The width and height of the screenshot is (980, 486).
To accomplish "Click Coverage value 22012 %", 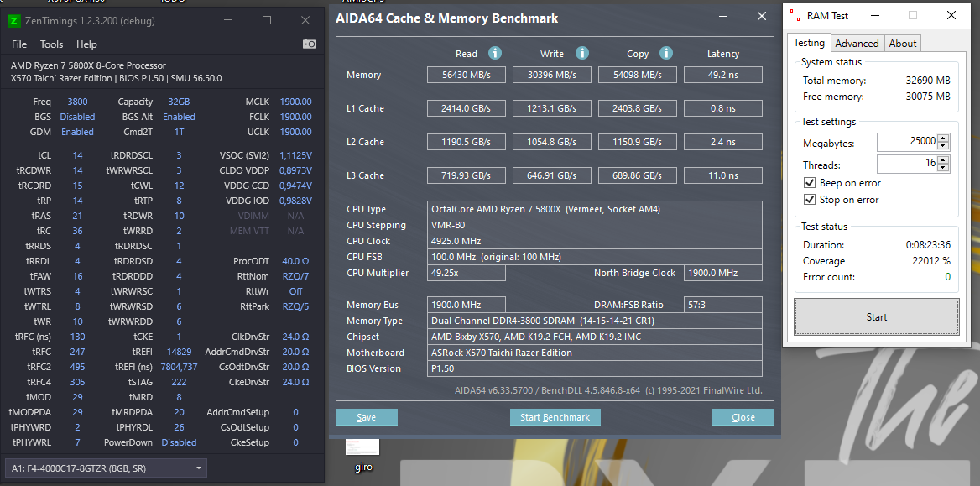I will tap(930, 261).
